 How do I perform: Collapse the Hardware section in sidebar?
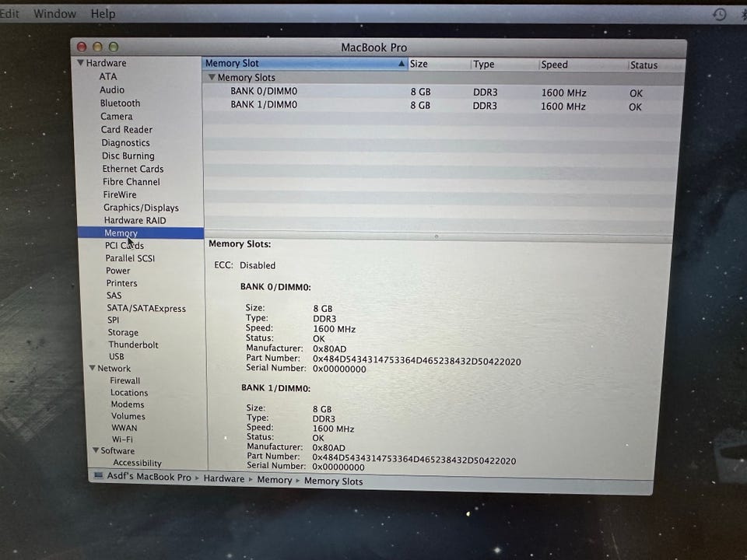coord(80,62)
